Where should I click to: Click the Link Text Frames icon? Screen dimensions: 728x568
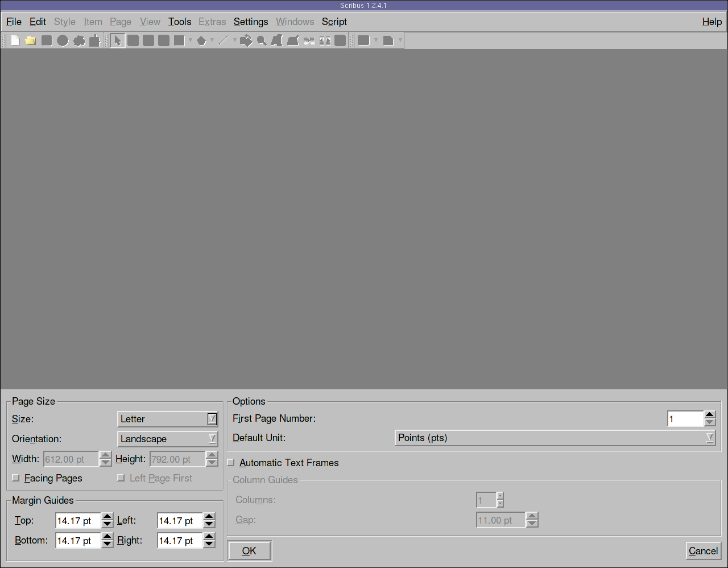point(309,40)
